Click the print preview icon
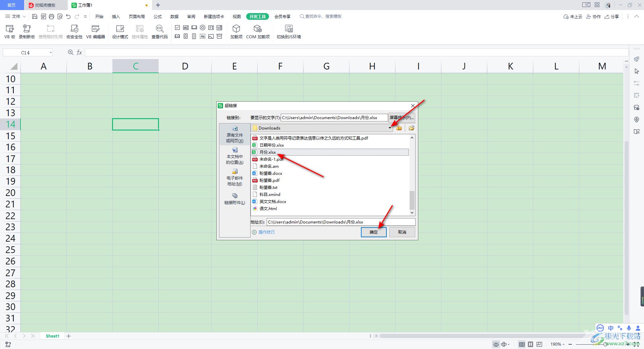Screen dimensions: 644x349 [x=60, y=16]
